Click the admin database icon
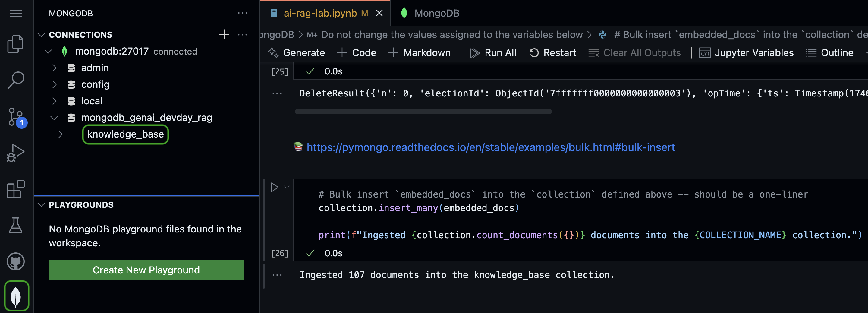868x313 pixels. click(x=71, y=68)
